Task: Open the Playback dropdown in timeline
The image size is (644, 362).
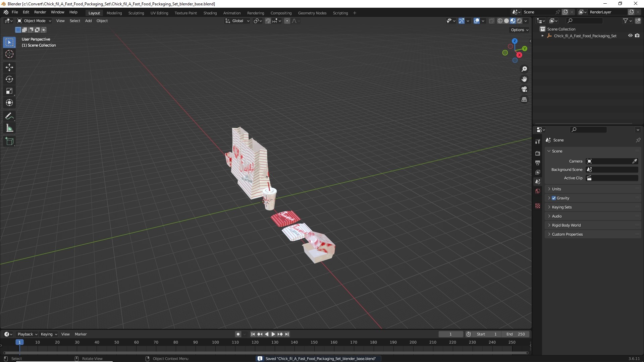Action: point(27,334)
